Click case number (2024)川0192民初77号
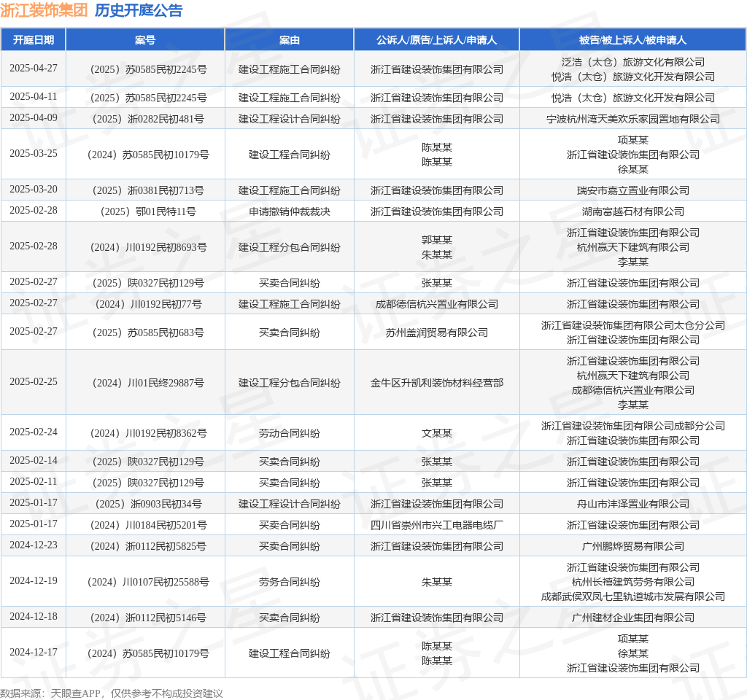Viewport: 747px width, 700px height. (148, 304)
